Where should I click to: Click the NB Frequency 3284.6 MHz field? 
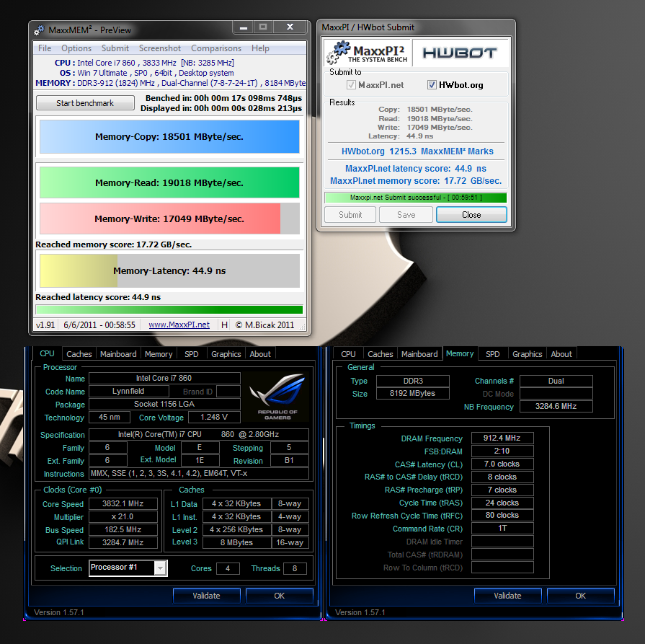(556, 406)
